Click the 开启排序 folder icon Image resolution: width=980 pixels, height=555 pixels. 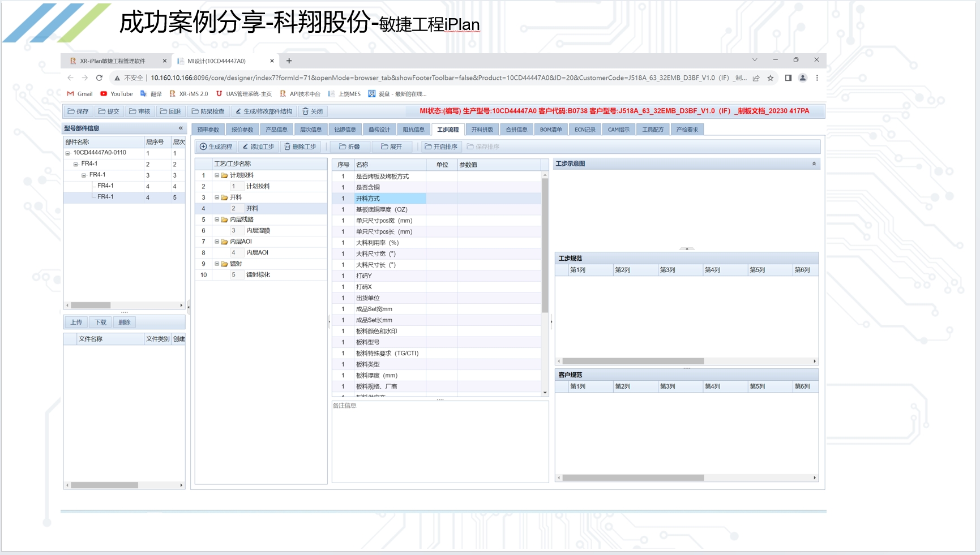point(429,147)
